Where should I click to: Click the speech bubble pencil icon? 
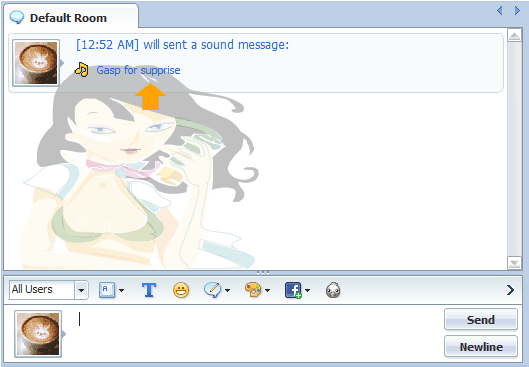[x=213, y=290]
